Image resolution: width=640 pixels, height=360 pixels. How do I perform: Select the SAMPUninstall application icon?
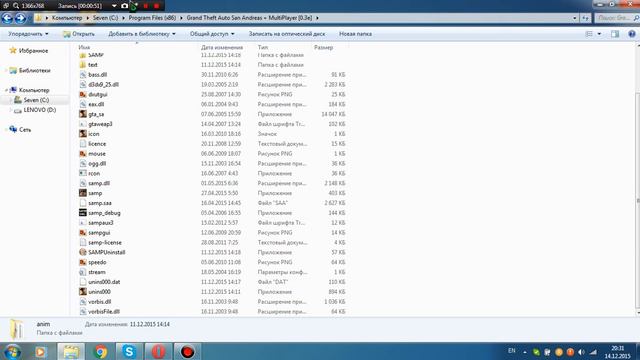(x=83, y=252)
